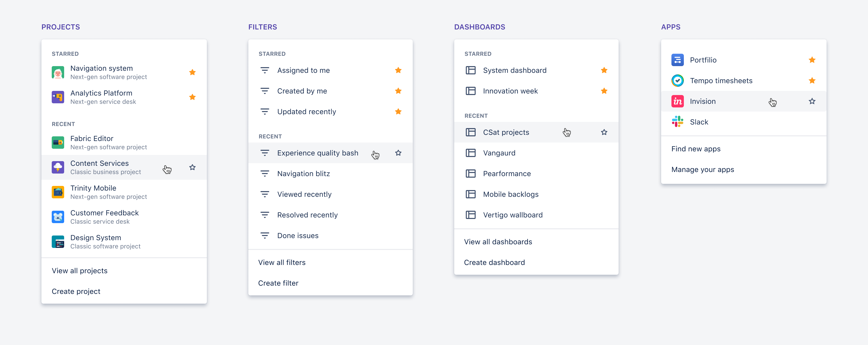Star the Content Services project
This screenshot has width=868, height=345.
pyautogui.click(x=192, y=167)
